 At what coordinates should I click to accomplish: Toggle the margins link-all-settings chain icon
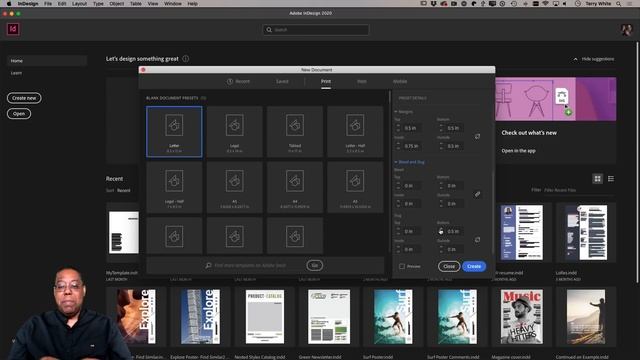point(477,136)
